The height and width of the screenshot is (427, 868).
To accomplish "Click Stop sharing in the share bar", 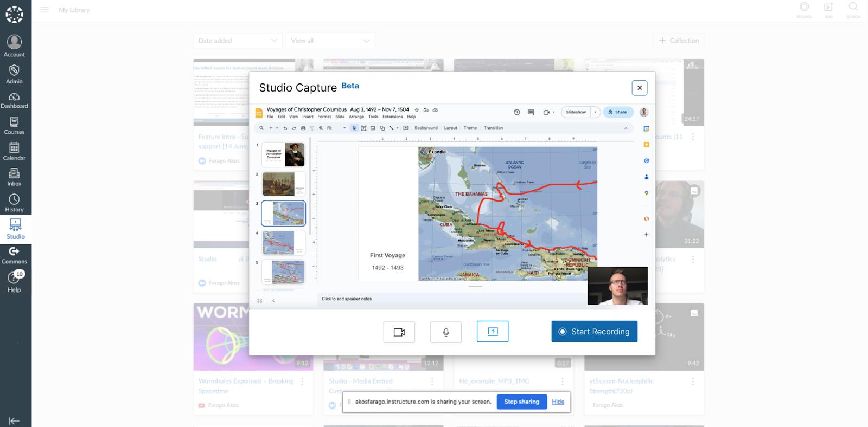I will pos(522,402).
